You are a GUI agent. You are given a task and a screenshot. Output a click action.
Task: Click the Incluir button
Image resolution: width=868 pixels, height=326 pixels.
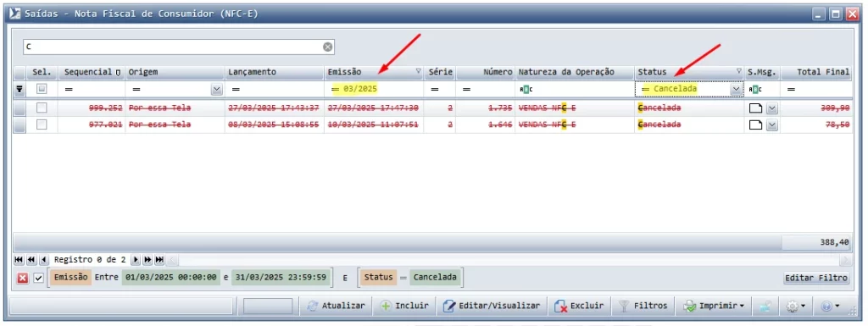pos(404,306)
